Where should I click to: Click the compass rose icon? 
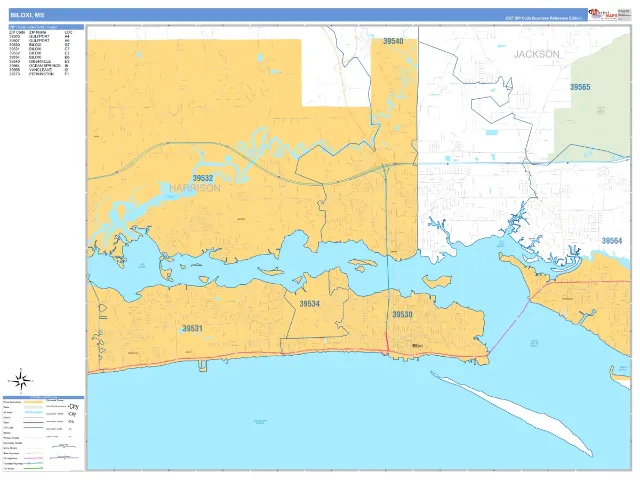(21, 381)
